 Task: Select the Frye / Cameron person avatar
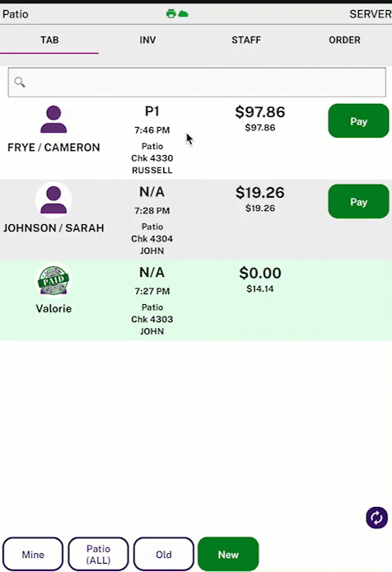(54, 120)
